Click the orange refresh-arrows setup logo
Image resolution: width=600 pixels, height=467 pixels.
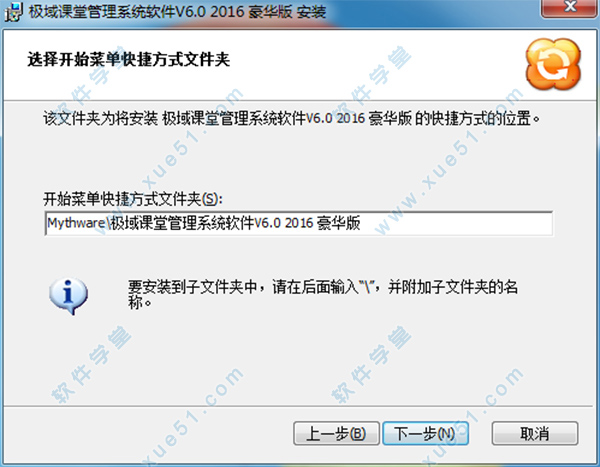[553, 64]
